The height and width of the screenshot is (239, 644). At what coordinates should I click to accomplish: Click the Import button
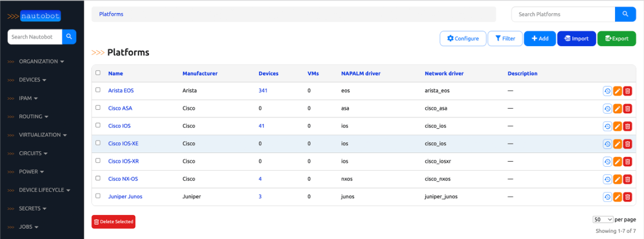[576, 39]
